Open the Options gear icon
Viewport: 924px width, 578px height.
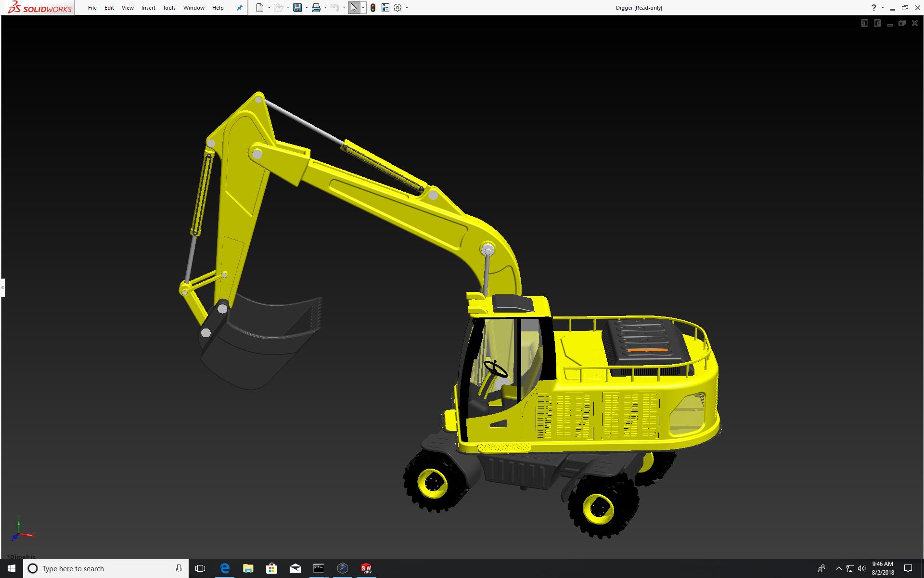(398, 8)
